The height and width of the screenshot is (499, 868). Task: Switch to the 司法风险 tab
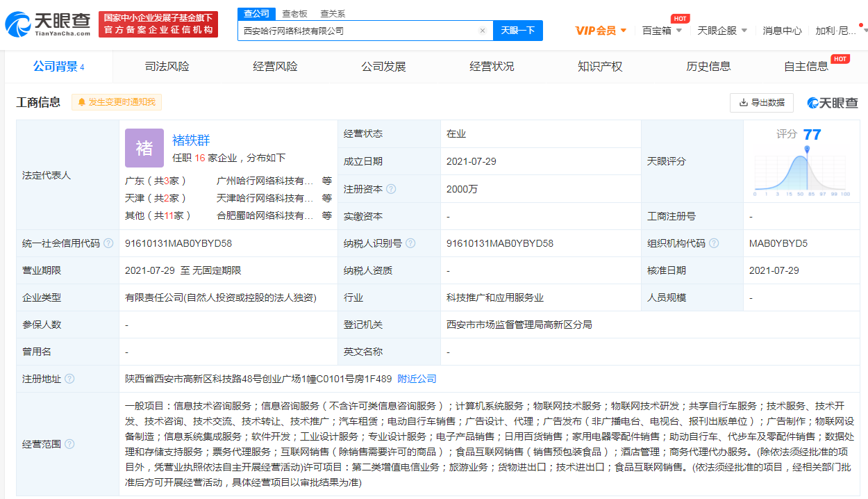click(x=167, y=66)
